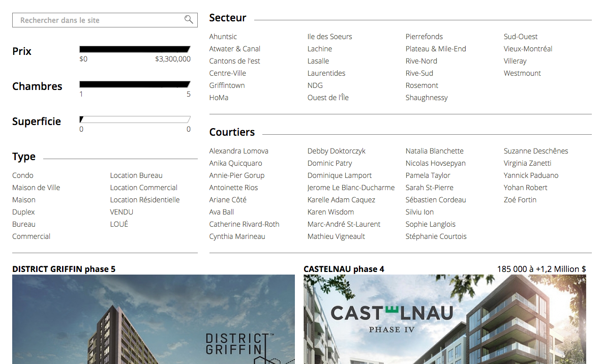This screenshot has width=603, height=364.
Task: Click the Chambres range slider bar
Action: tap(135, 84)
